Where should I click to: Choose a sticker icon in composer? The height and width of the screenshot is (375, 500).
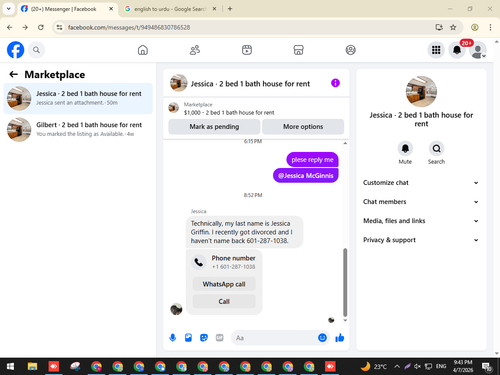click(204, 338)
